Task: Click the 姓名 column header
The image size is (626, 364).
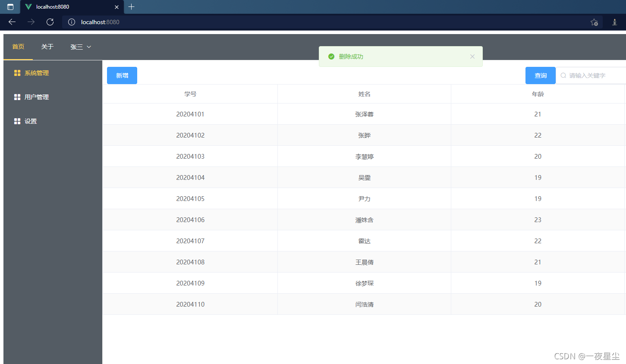Action: pyautogui.click(x=365, y=94)
